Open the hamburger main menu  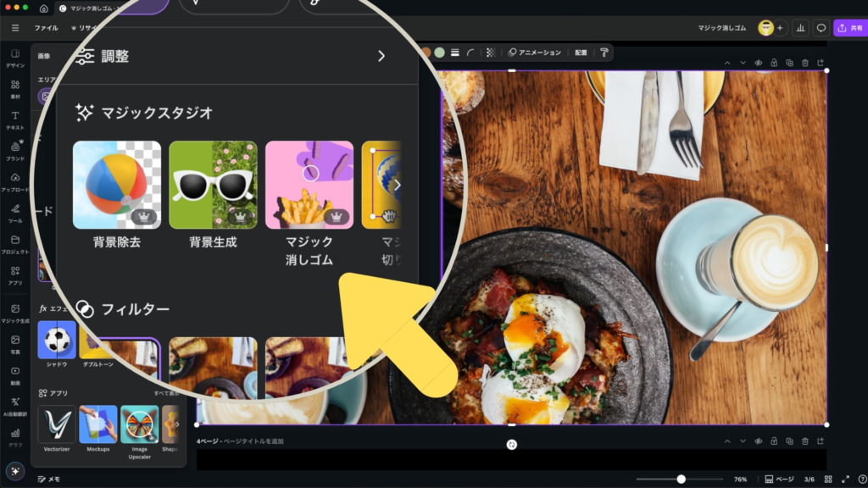point(15,28)
